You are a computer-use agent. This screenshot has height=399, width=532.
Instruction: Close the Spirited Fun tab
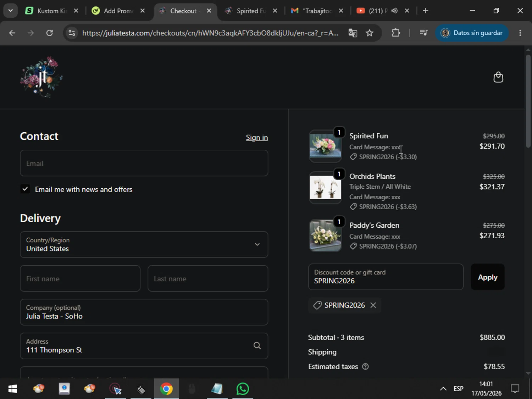tap(275, 11)
